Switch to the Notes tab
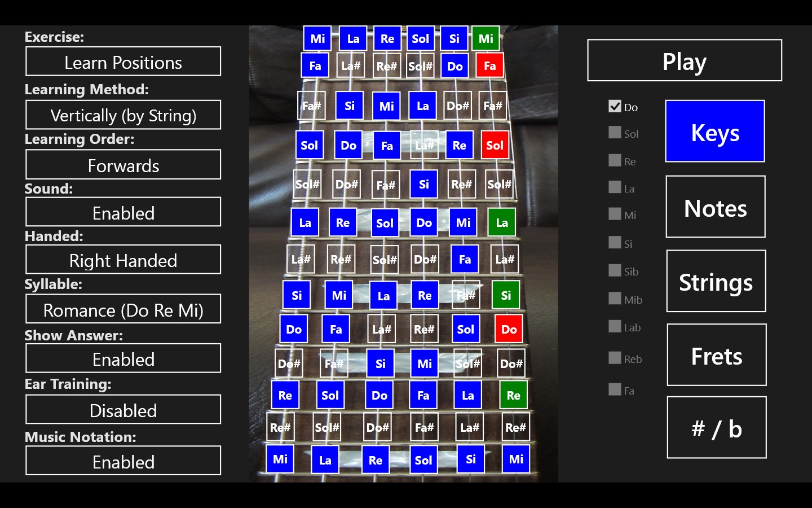The height and width of the screenshot is (508, 812). 715,207
